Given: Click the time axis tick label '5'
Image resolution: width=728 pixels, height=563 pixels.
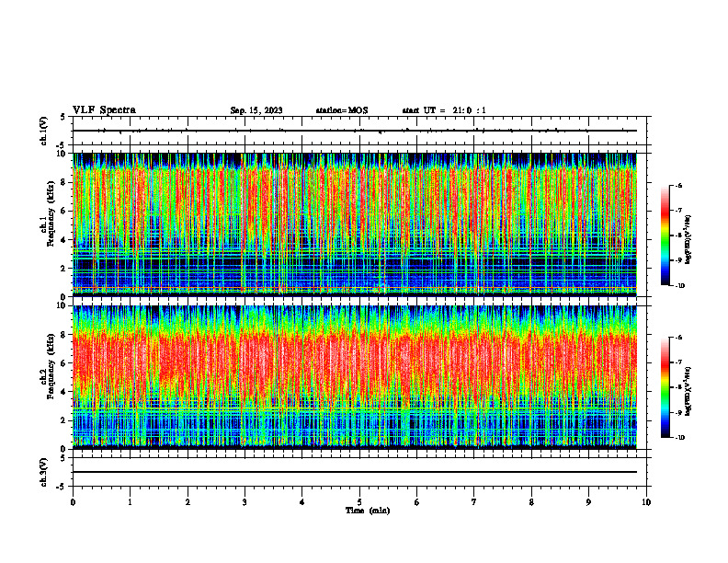Looking at the screenshot, I should coord(359,502).
